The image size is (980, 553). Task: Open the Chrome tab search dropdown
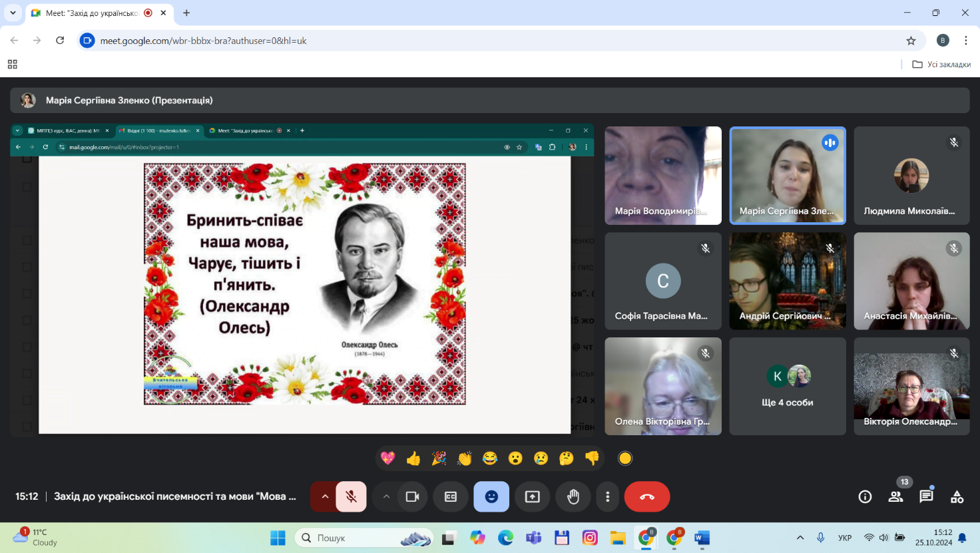point(13,13)
